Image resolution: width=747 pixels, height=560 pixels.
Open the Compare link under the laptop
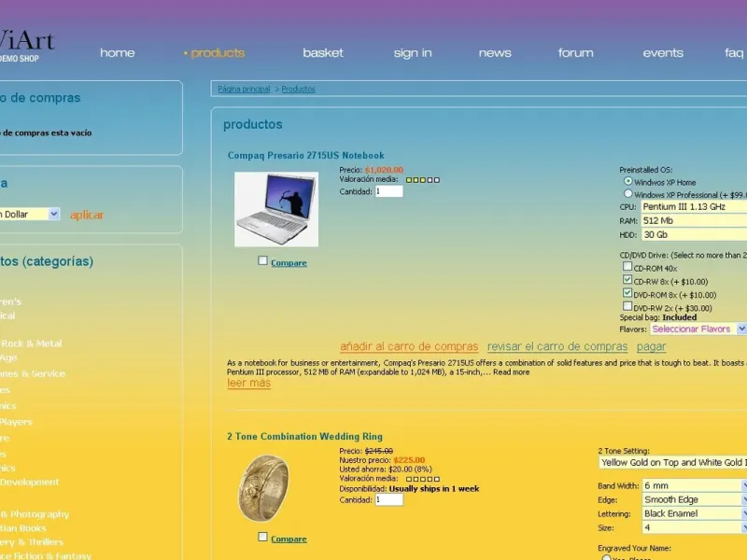tap(289, 263)
